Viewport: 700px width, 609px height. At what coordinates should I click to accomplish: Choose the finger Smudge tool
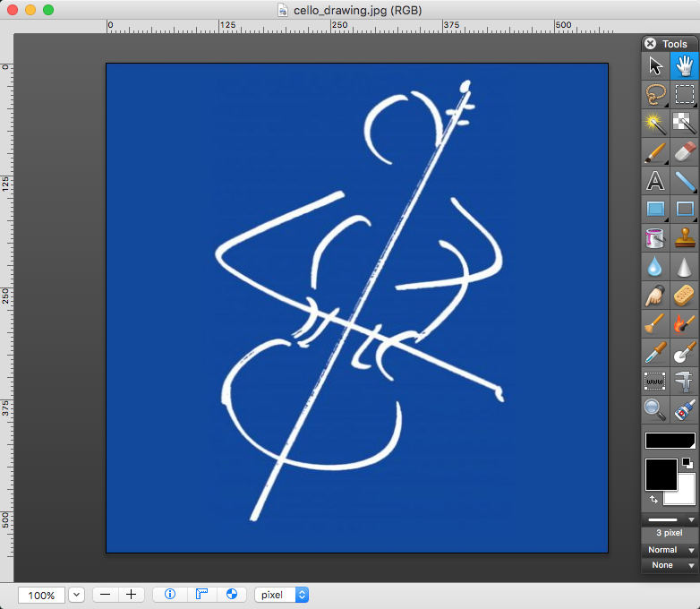655,295
